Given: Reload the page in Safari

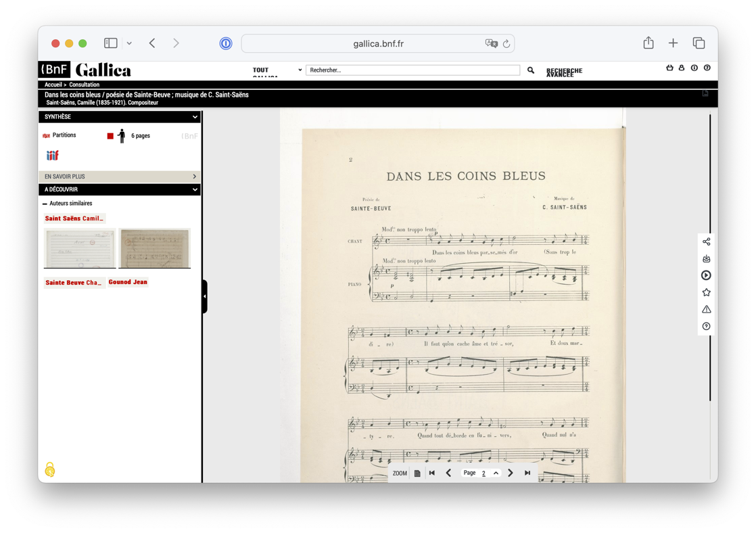Looking at the screenshot, I should coord(506,44).
